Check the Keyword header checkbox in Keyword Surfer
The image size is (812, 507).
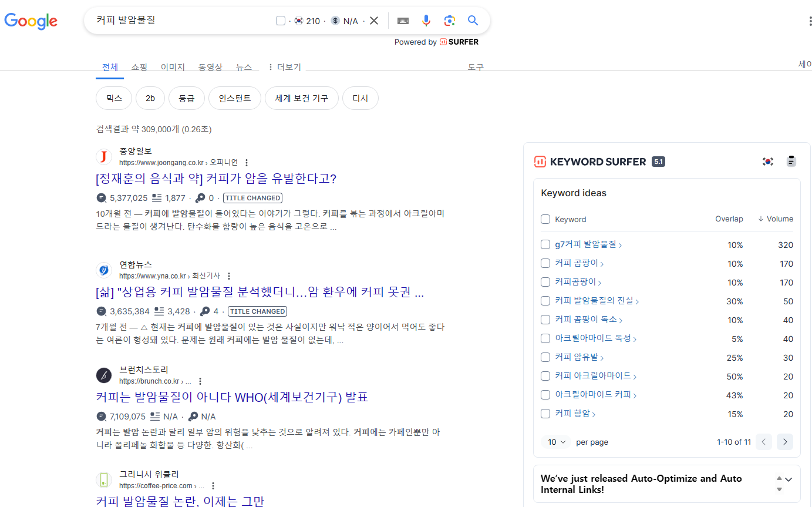[545, 219]
